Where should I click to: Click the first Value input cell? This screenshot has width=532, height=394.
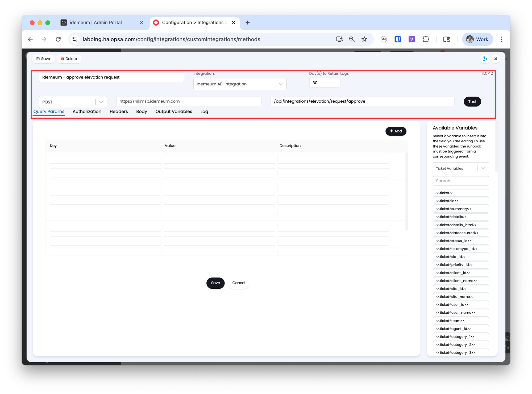point(219,159)
